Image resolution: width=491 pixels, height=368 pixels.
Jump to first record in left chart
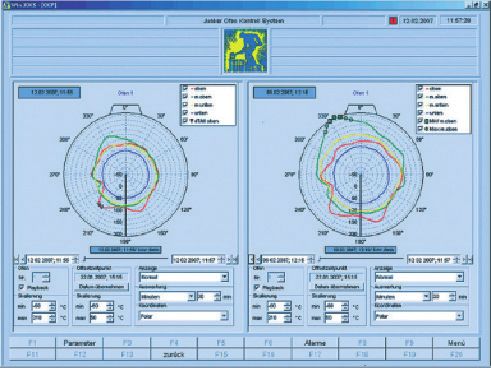click(x=16, y=259)
